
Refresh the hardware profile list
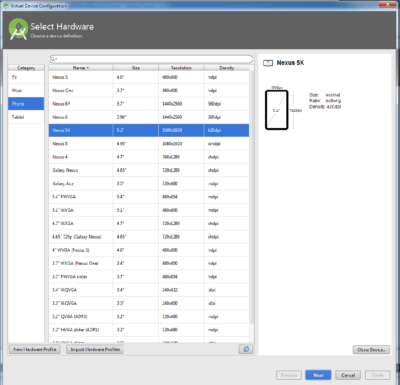246,349
